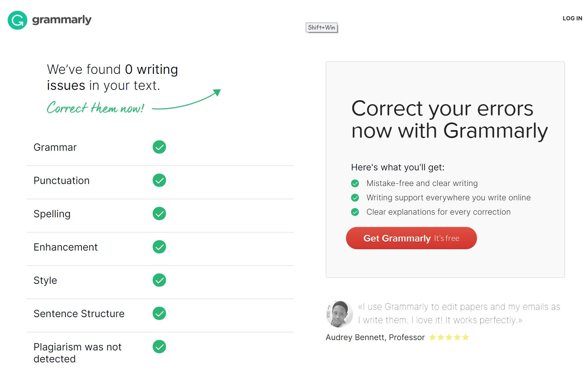Click the Grammarly logo icon
Viewport: 588px width, 381px height.
(17, 20)
